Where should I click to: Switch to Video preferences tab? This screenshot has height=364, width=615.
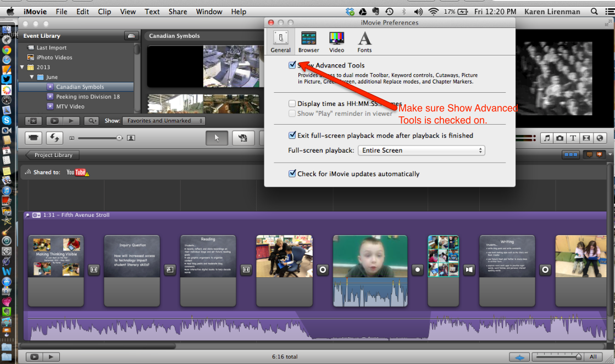pos(336,42)
